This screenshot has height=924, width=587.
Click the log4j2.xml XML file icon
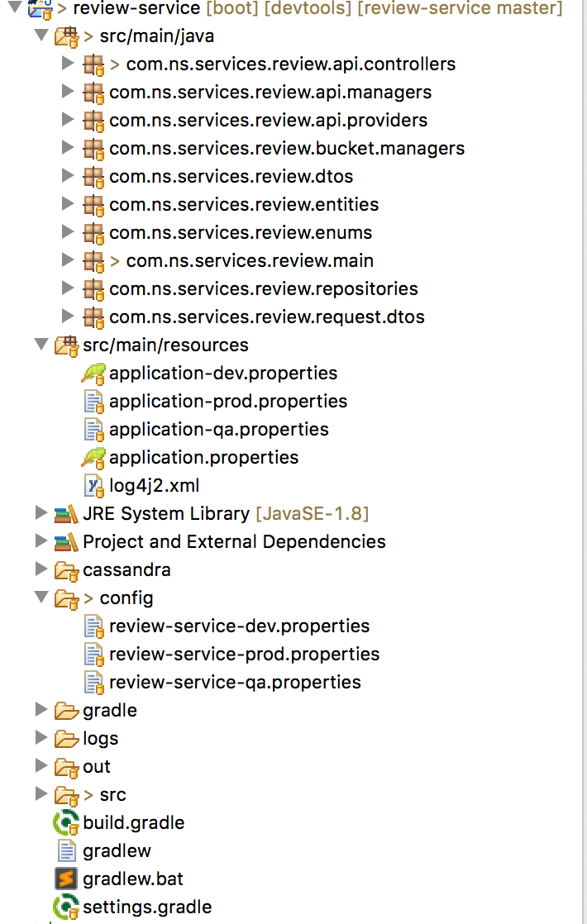click(x=94, y=485)
